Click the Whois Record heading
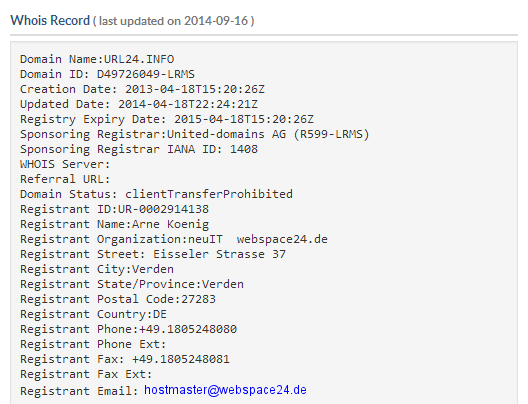Screen dimensions: 528x404 click(x=50, y=21)
